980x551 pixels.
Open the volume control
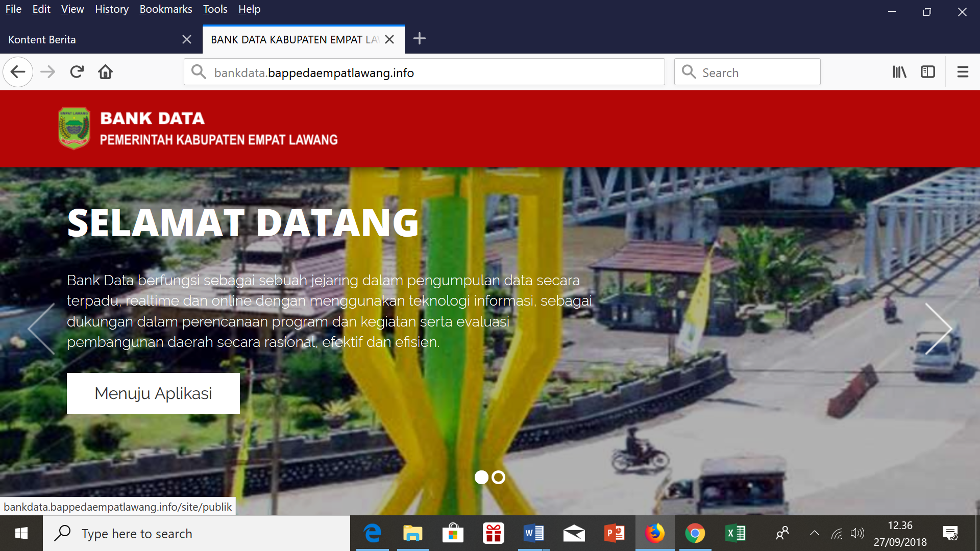tap(857, 534)
